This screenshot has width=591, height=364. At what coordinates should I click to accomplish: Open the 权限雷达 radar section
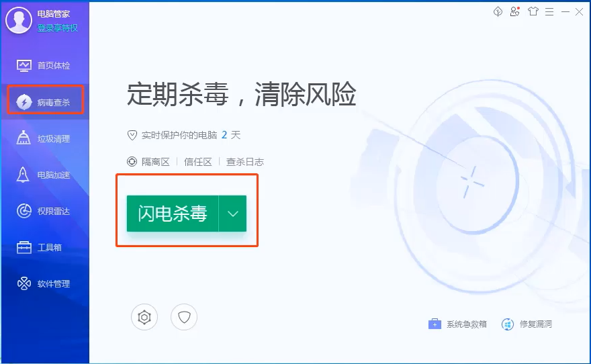[44, 211]
